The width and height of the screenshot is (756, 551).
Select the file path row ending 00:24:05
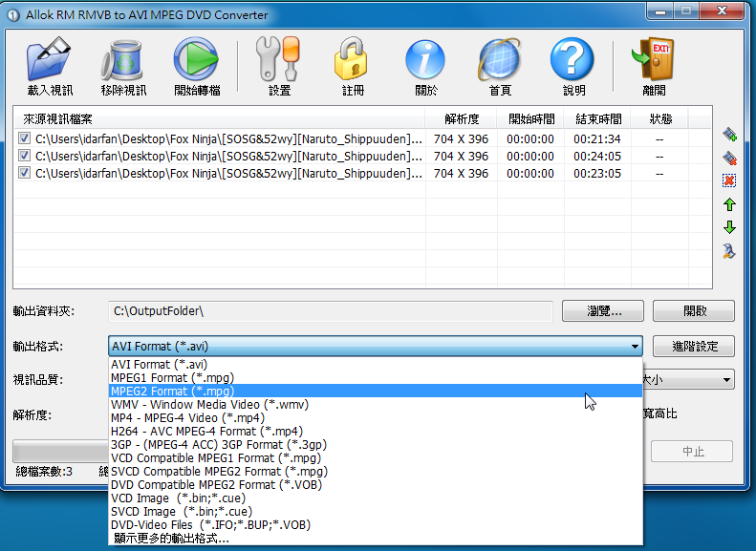pos(228,156)
